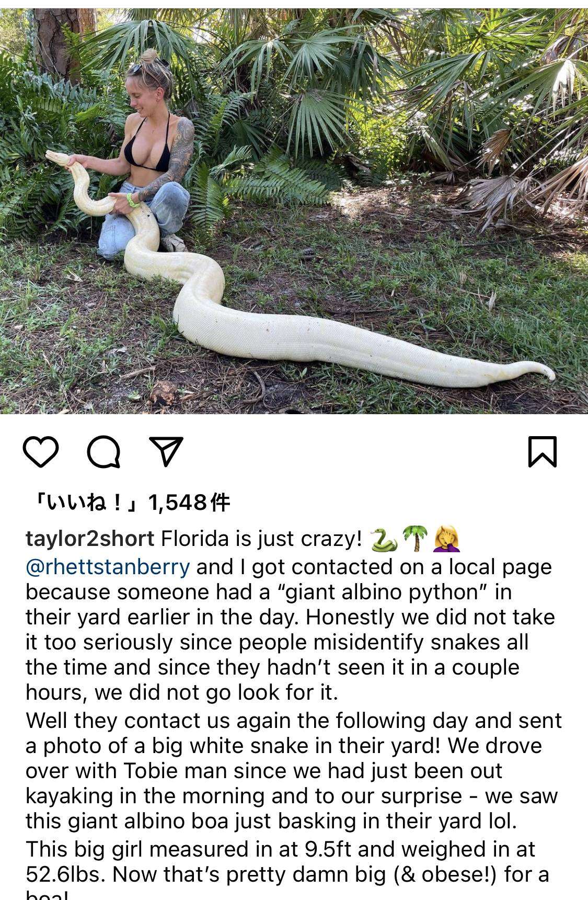Like the post with the heart icon
This screenshot has width=588, height=900.
(41, 452)
